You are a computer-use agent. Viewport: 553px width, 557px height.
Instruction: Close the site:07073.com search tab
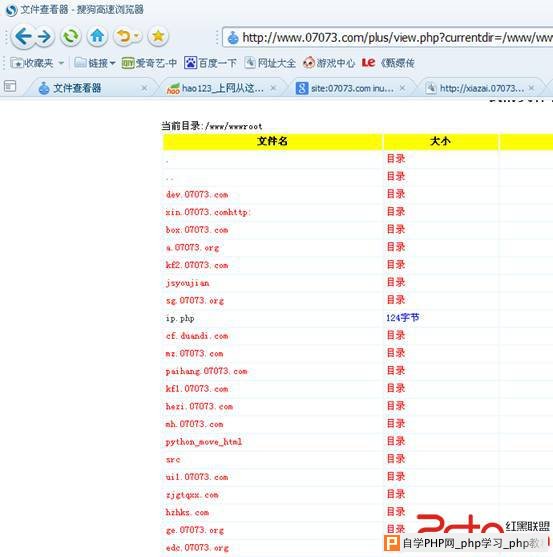click(x=402, y=88)
